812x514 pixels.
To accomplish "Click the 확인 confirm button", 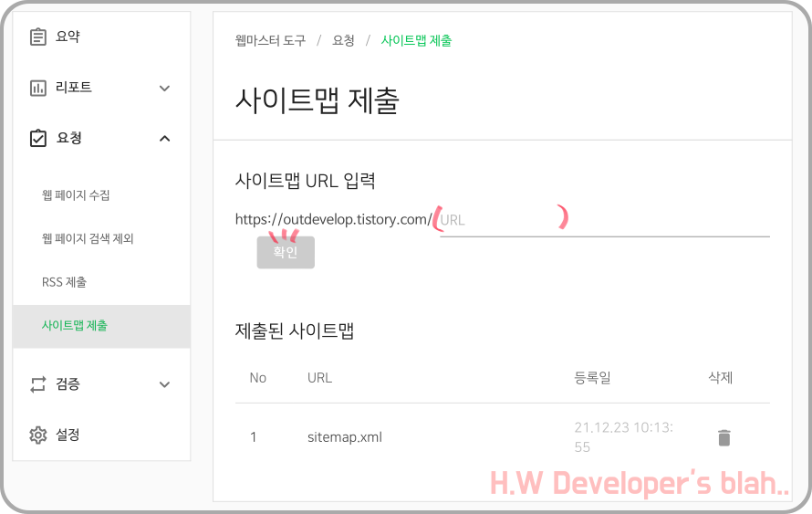I will [x=286, y=252].
